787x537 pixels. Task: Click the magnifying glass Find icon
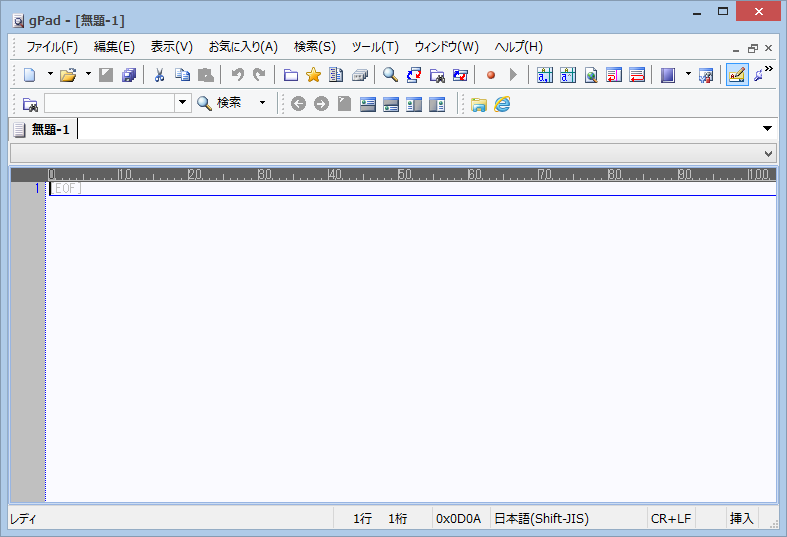(x=390, y=75)
